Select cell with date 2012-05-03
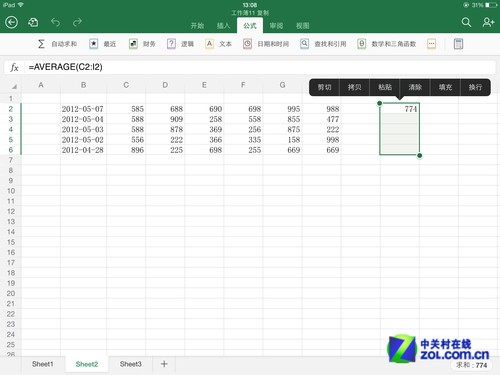The width and height of the screenshot is (500, 375). coord(83,129)
